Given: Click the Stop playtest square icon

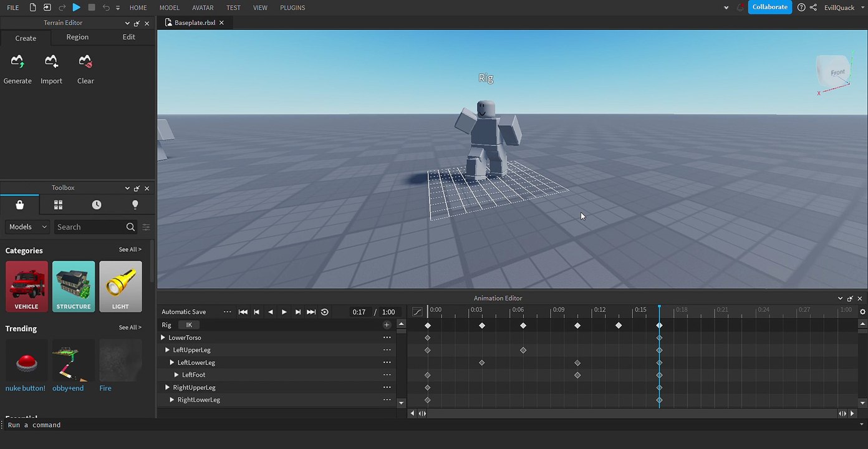Looking at the screenshot, I should [92, 7].
